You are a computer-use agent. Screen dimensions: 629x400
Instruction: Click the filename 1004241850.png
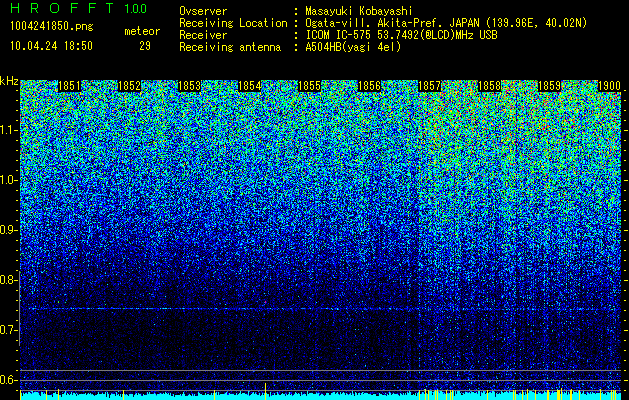(52, 27)
